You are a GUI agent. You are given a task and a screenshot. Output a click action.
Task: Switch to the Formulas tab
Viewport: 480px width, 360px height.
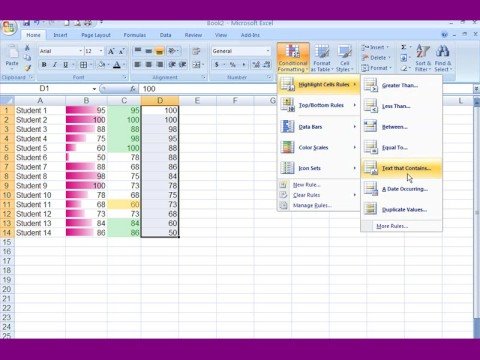(x=135, y=35)
